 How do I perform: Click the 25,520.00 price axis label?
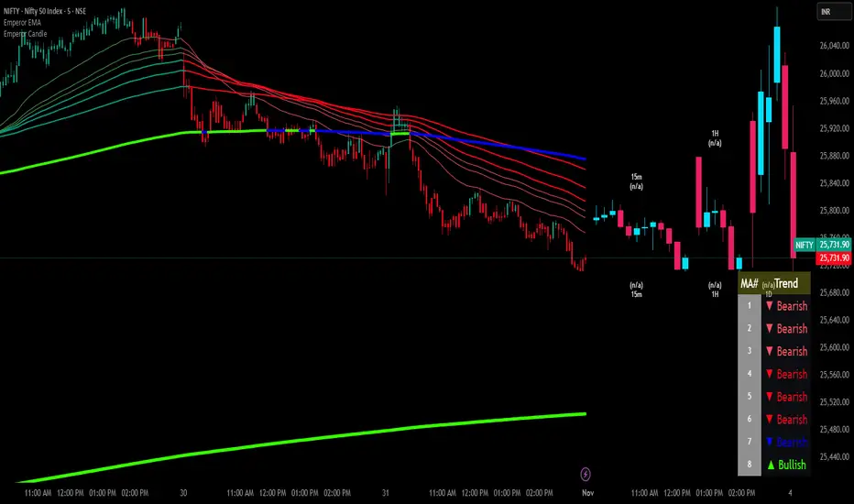coord(835,402)
